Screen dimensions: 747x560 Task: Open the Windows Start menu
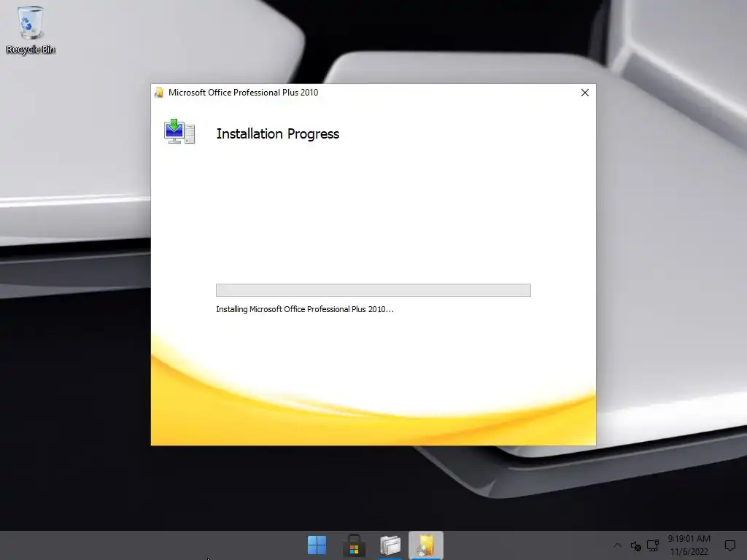tap(317, 545)
